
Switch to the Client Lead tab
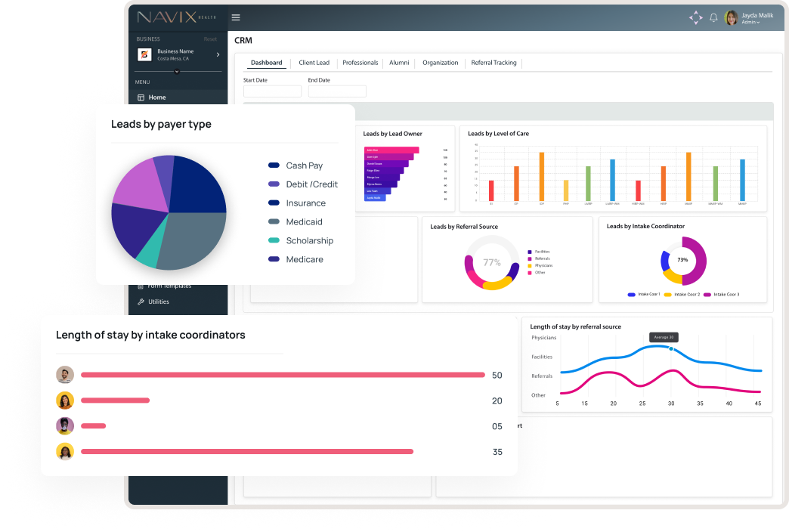[314, 63]
